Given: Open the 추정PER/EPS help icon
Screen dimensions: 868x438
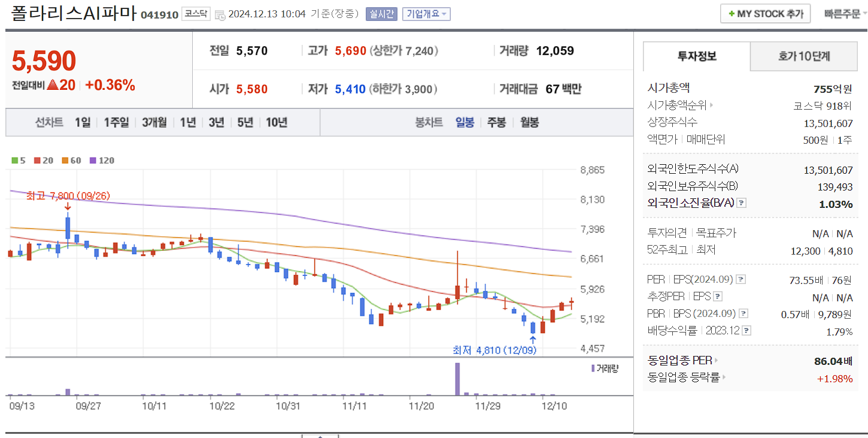Looking at the screenshot, I should 718,297.
